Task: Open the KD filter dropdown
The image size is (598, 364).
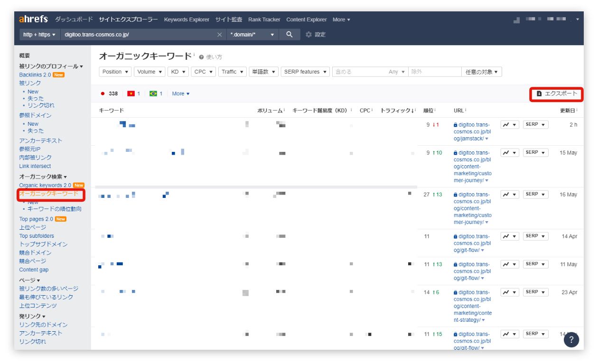Action: click(178, 72)
